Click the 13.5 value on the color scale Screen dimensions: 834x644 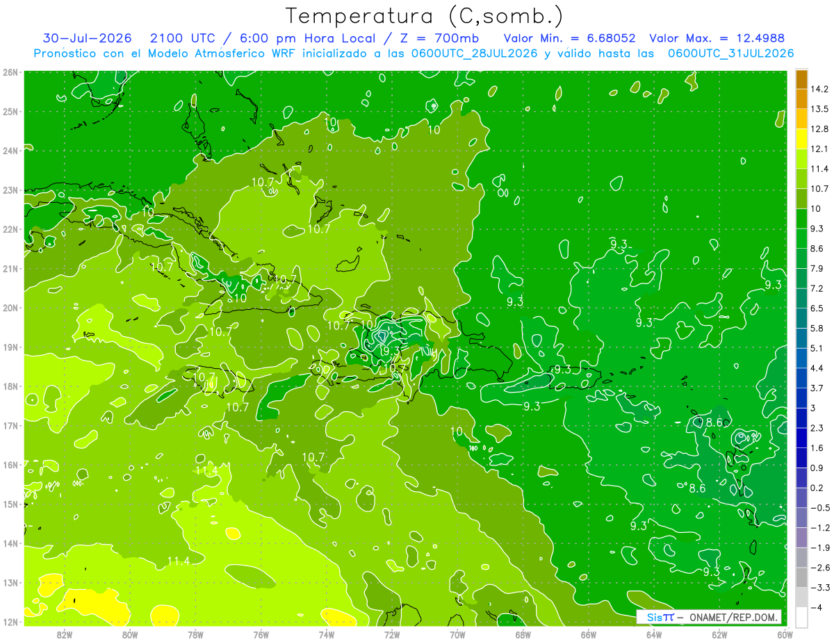[x=819, y=109]
